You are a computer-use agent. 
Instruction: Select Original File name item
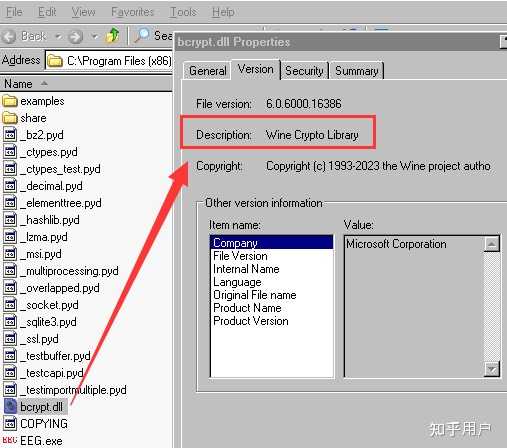coord(255,295)
